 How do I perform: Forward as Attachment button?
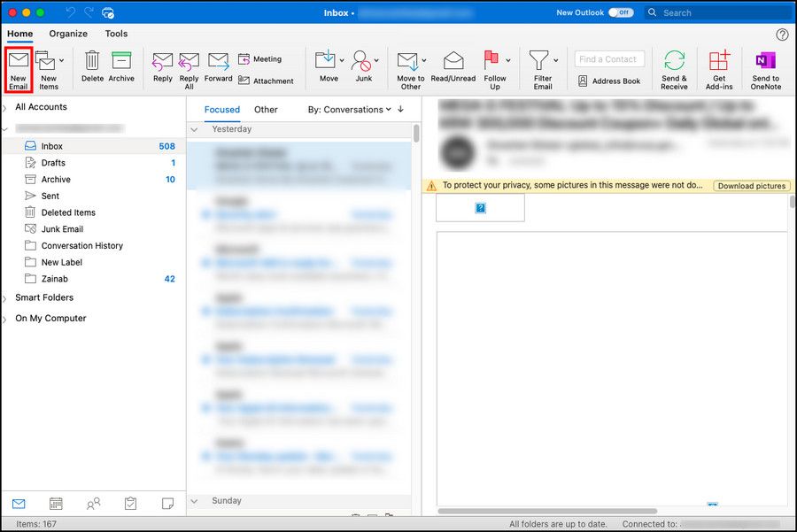point(266,81)
